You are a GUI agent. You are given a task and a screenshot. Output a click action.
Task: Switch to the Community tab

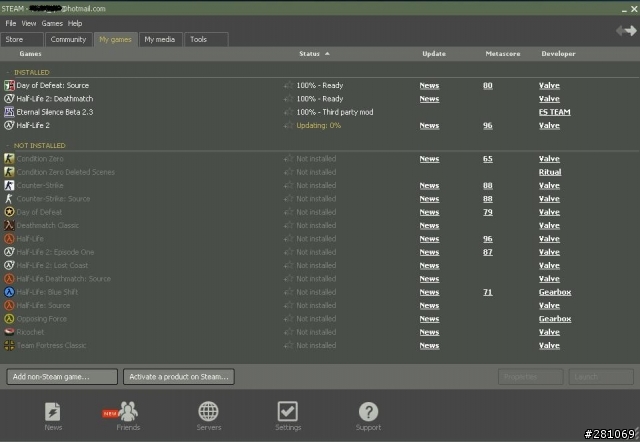[69, 39]
